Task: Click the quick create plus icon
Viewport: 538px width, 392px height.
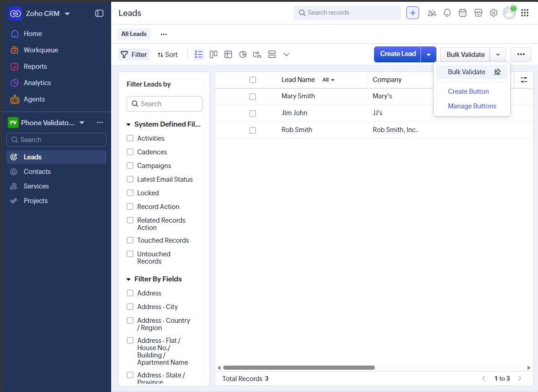Action: [413, 13]
